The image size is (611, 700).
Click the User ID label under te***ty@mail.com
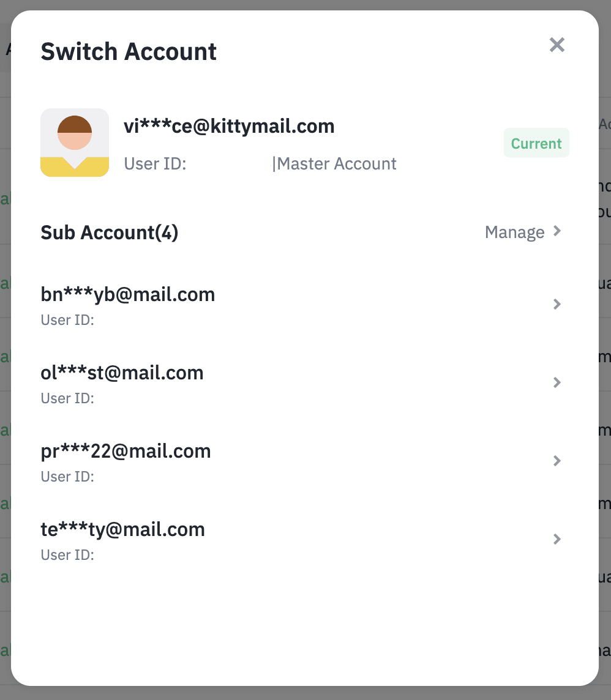pos(67,555)
